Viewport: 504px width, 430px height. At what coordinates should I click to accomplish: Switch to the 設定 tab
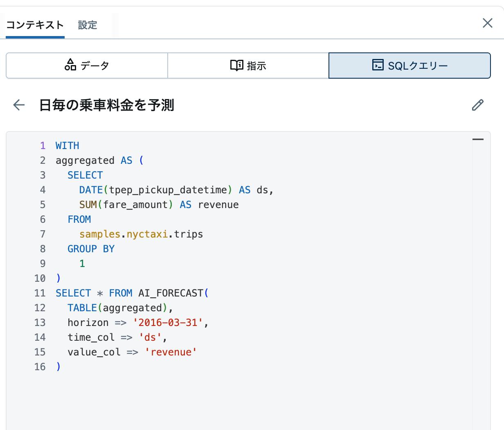coord(87,25)
